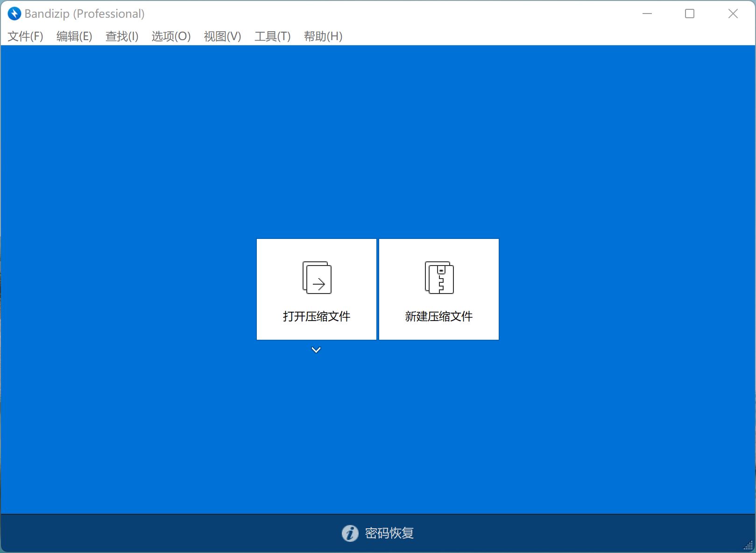Open the 工具(T) menu

(x=272, y=36)
